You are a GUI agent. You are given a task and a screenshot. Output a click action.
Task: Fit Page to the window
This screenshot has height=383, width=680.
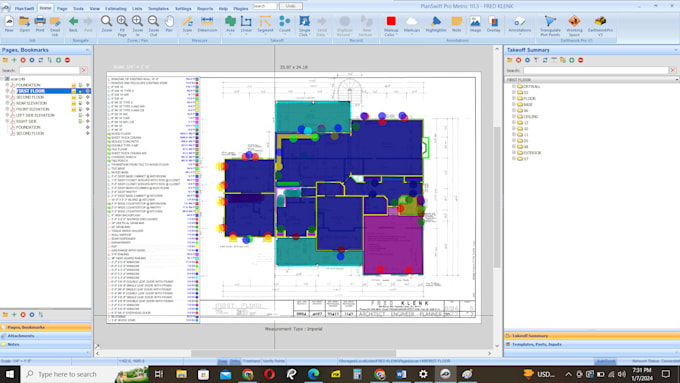122,25
